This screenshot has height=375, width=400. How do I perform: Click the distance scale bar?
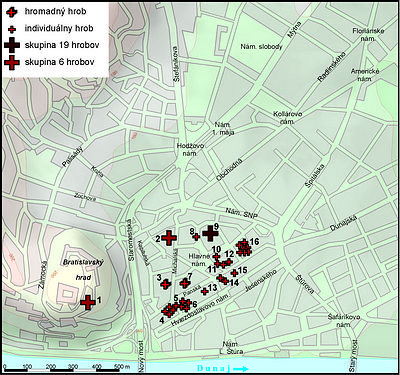[x=62, y=370]
